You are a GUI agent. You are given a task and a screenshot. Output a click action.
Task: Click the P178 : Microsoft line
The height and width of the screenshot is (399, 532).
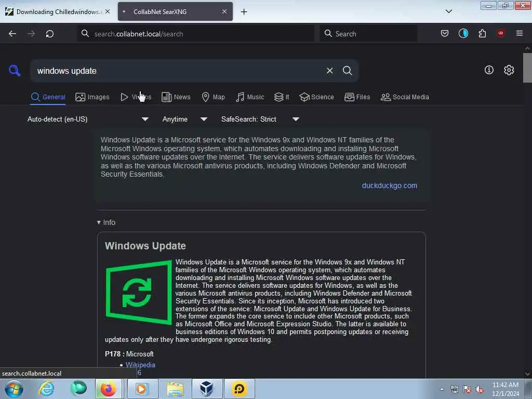coord(129,354)
